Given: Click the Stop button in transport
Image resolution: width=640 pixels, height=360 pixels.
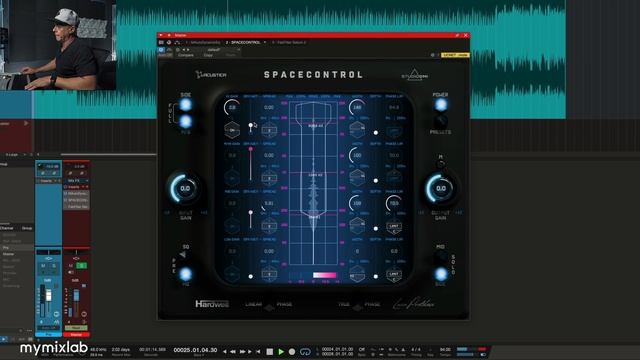Looking at the screenshot, I should point(270,351).
